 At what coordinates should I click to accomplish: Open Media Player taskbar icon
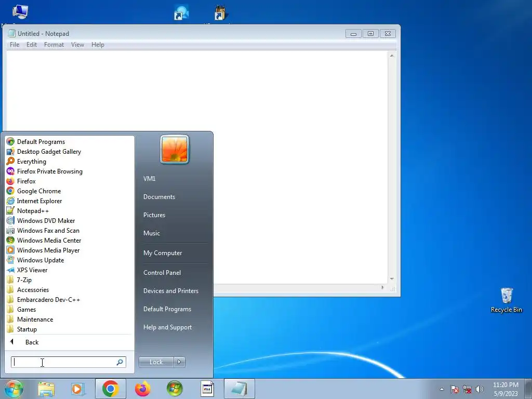click(x=78, y=389)
